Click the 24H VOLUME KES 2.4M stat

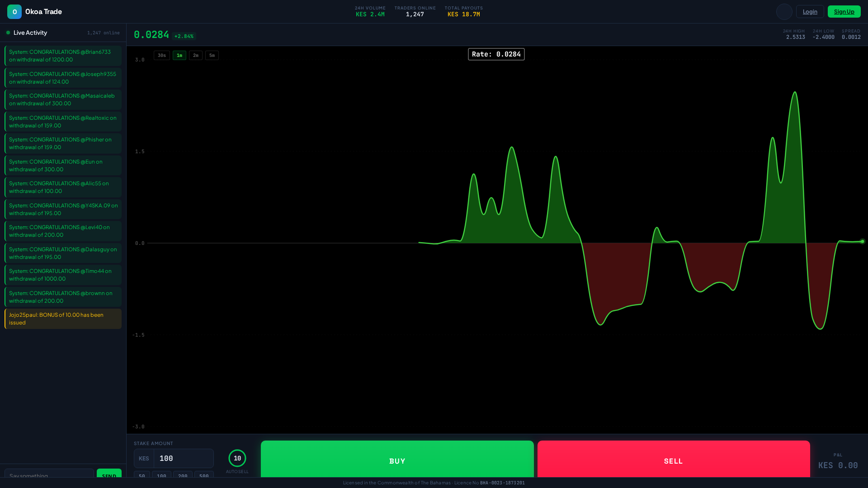pyautogui.click(x=370, y=12)
